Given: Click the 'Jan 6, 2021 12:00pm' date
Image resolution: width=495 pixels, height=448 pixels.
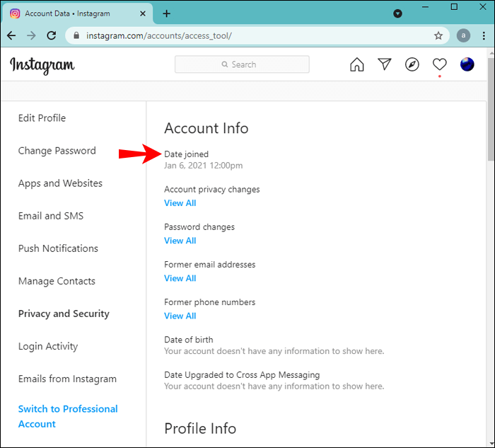Looking at the screenshot, I should click(204, 166).
